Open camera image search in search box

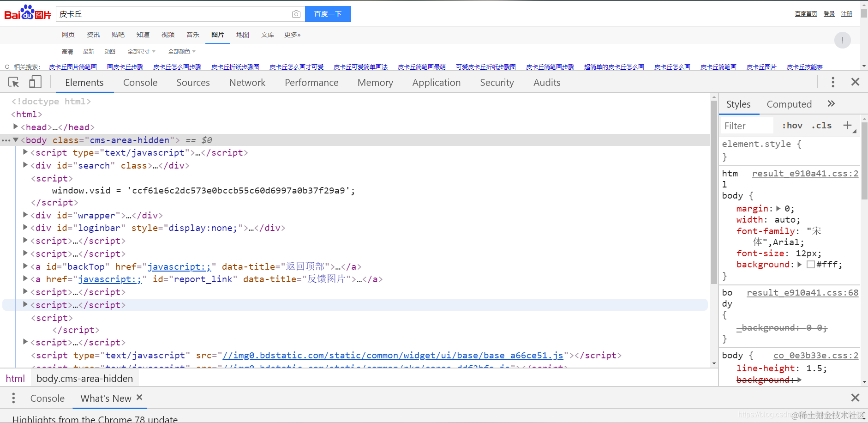pos(296,14)
